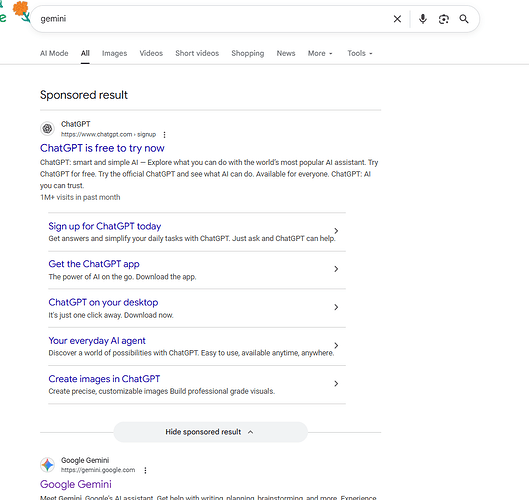Click the ChatGPT favicon logo
This screenshot has width=529, height=500.
coord(47,129)
